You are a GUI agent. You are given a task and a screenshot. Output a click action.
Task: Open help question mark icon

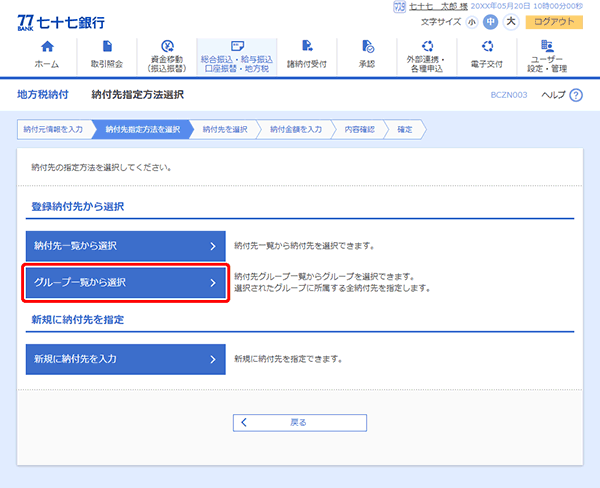(x=576, y=95)
